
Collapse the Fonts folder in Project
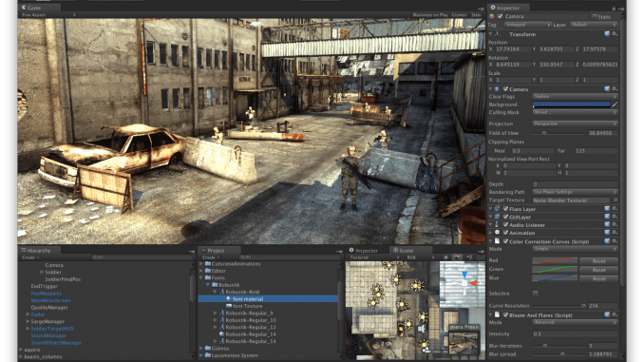click(x=201, y=277)
